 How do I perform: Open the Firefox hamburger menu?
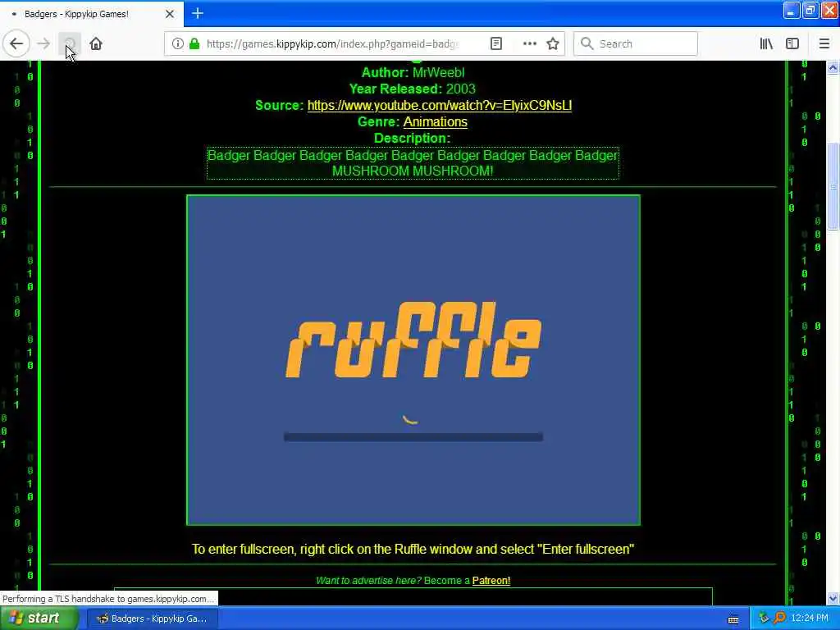click(x=824, y=44)
